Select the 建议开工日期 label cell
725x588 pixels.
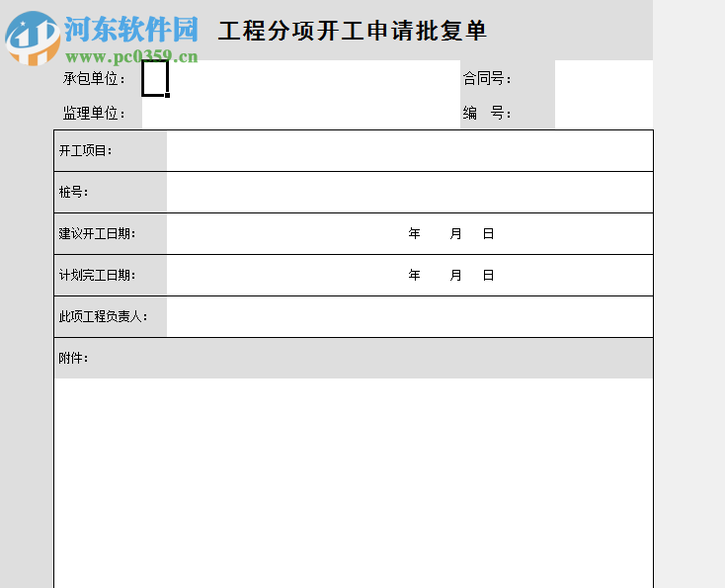[x=111, y=233]
